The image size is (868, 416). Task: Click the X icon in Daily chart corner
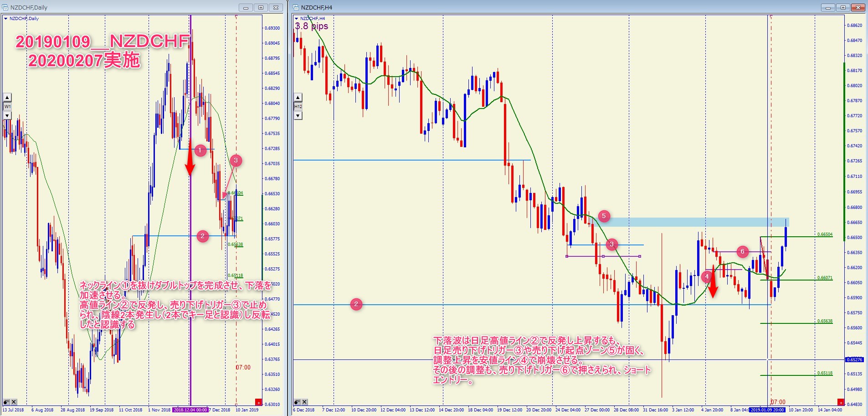pyautogui.click(x=14, y=402)
